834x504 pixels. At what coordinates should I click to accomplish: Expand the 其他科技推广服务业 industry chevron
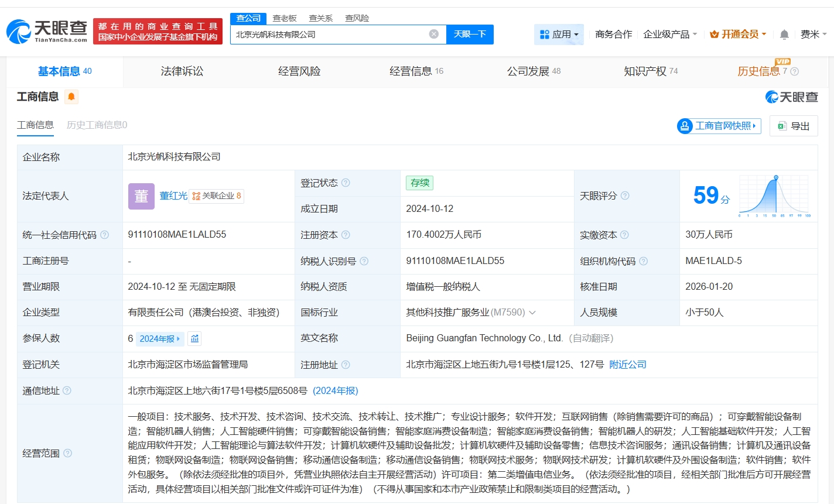[x=532, y=313]
